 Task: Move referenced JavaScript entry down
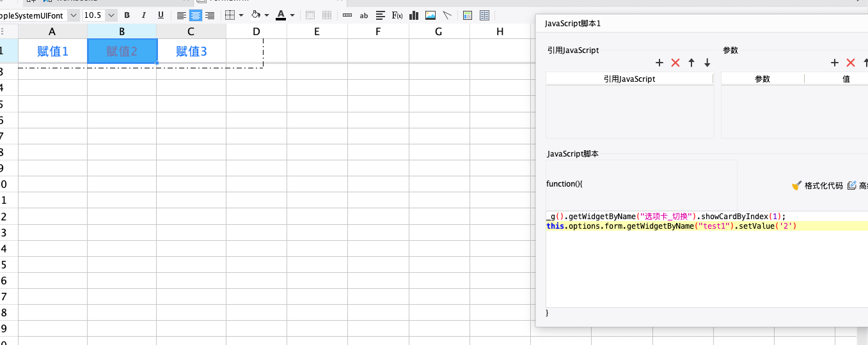tap(707, 63)
